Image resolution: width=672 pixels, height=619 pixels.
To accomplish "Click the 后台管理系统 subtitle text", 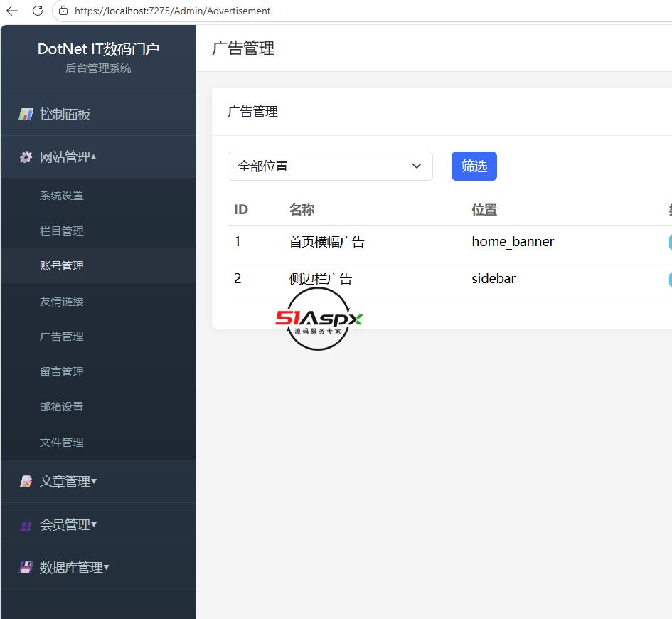I will click(x=98, y=68).
